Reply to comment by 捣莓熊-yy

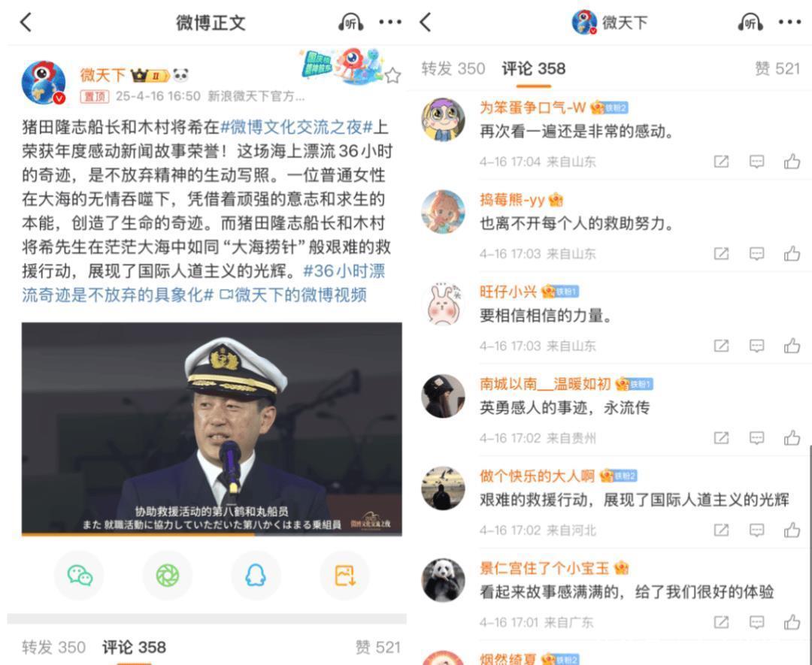[x=756, y=253]
